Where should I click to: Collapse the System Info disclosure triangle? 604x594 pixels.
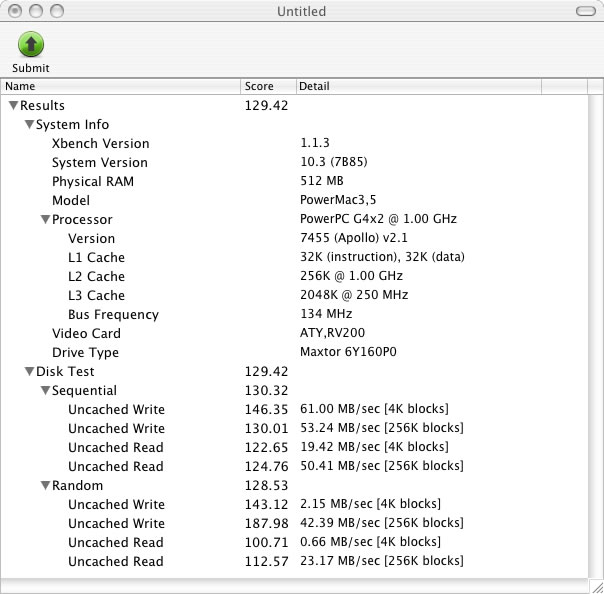click(x=29, y=124)
